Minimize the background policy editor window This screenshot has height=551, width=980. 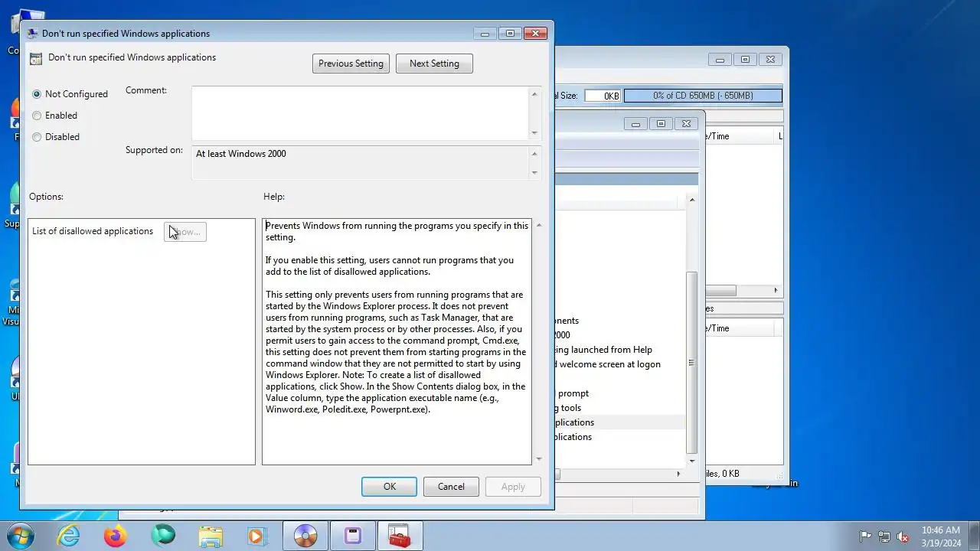coord(635,124)
